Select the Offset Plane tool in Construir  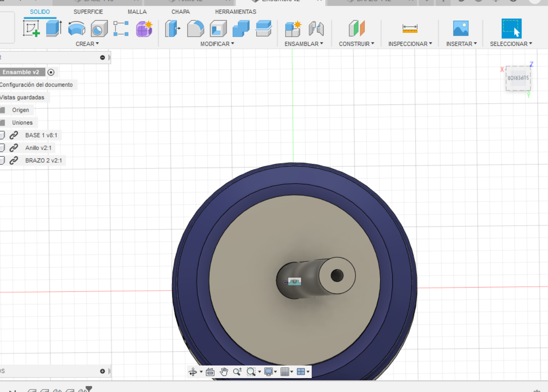point(356,29)
